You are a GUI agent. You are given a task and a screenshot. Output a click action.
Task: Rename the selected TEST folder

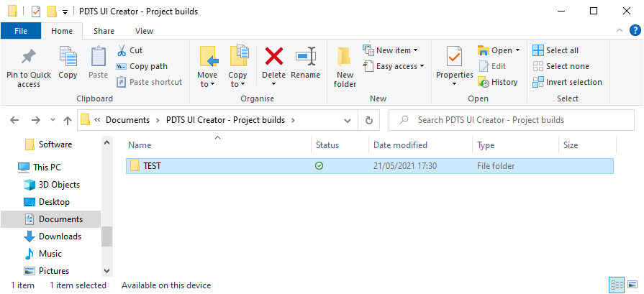[x=306, y=63]
